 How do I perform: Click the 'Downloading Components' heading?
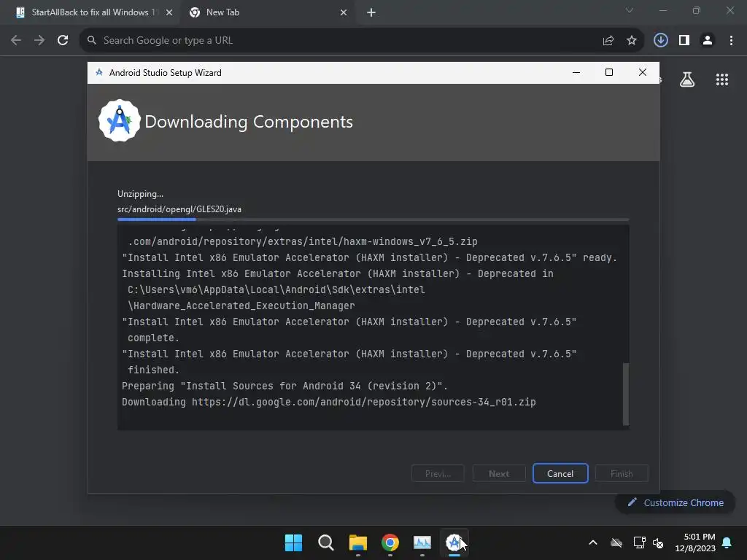click(249, 122)
